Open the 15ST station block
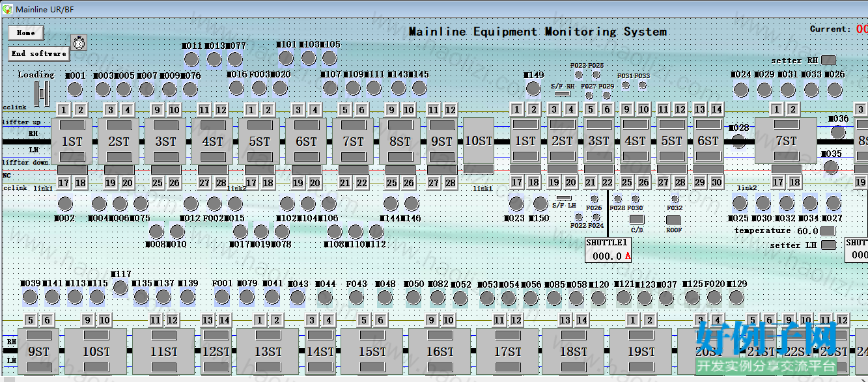This screenshot has height=382, width=868. pyautogui.click(x=372, y=351)
